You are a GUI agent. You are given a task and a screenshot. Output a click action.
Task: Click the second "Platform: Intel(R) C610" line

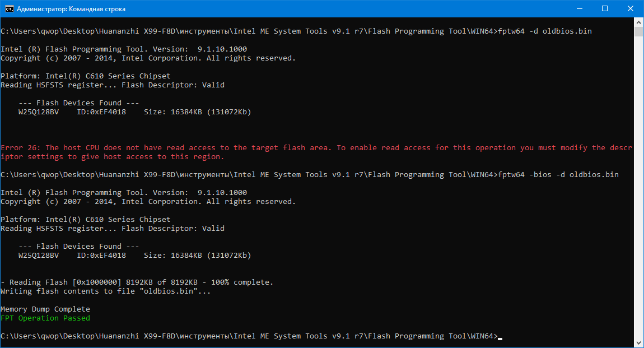[x=86, y=220]
